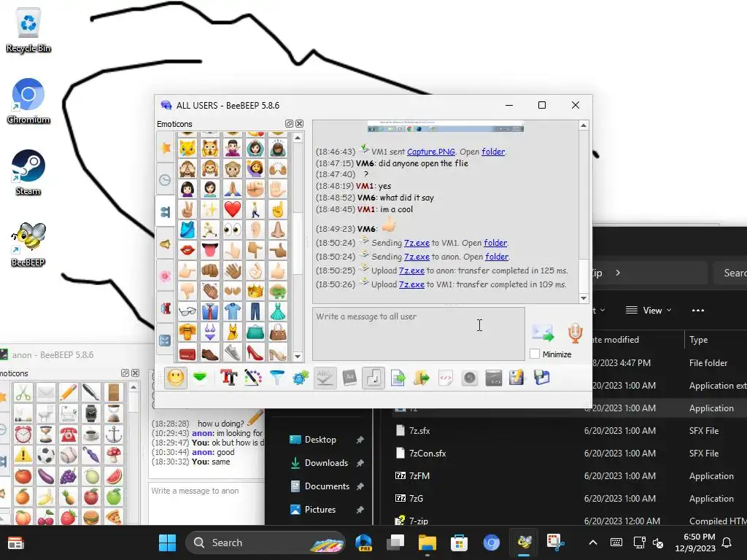This screenshot has height=560, width=747.
Task: Insert the soccer ball emoticon in anon window
Action: (x=46, y=455)
